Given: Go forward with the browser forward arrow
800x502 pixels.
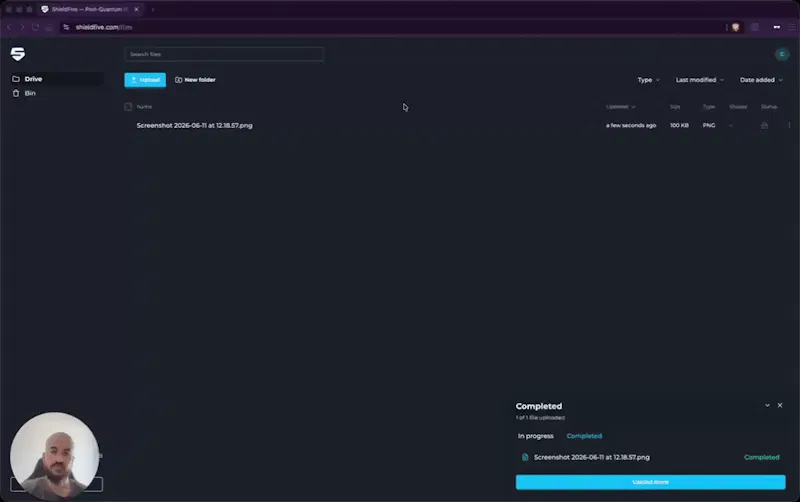Looking at the screenshot, I should point(22,27).
